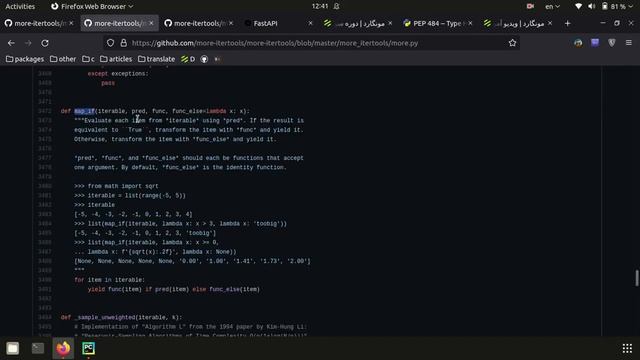Click the 'for item in iterable:' code line
The image size is (640, 360).
(x=109, y=280)
